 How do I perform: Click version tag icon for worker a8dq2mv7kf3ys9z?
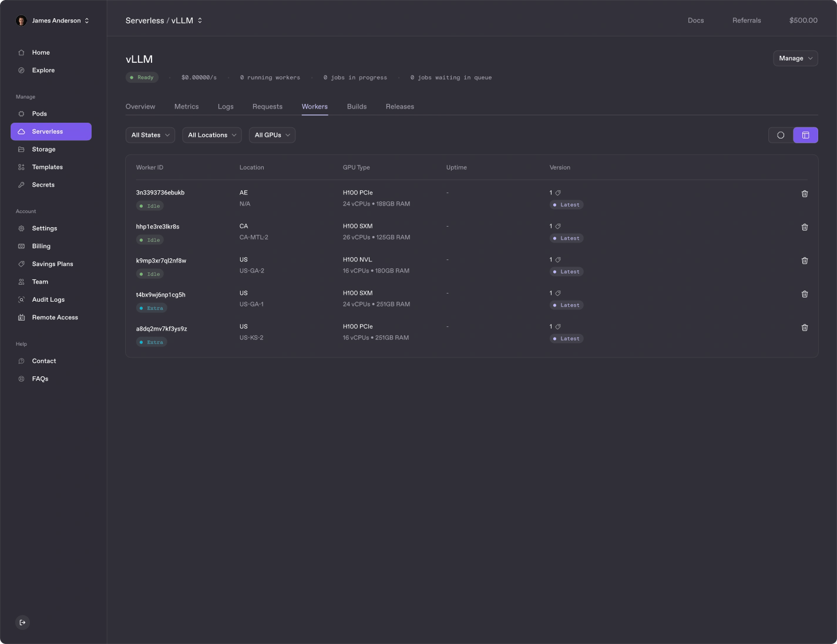coord(558,326)
